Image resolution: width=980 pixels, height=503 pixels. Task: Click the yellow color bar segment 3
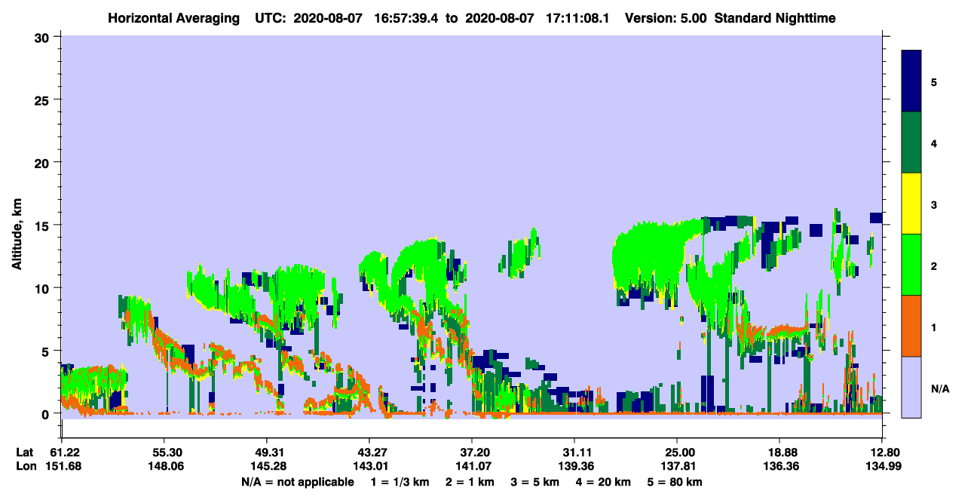click(911, 204)
